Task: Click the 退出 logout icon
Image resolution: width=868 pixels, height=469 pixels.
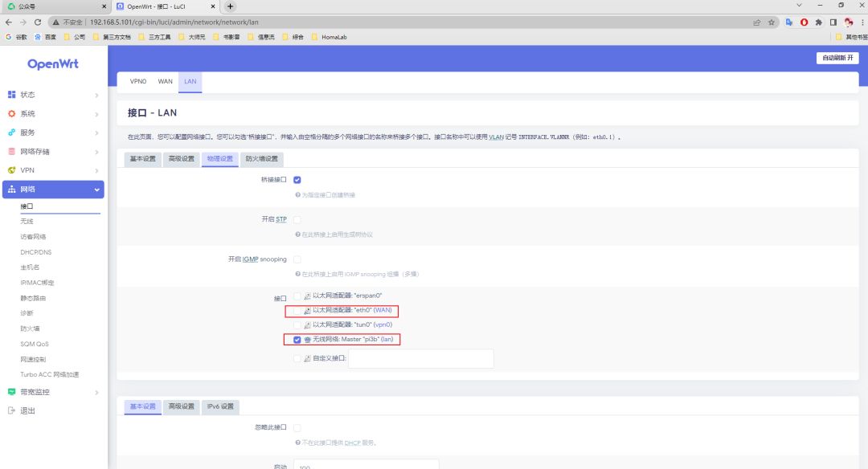Action: [11, 410]
